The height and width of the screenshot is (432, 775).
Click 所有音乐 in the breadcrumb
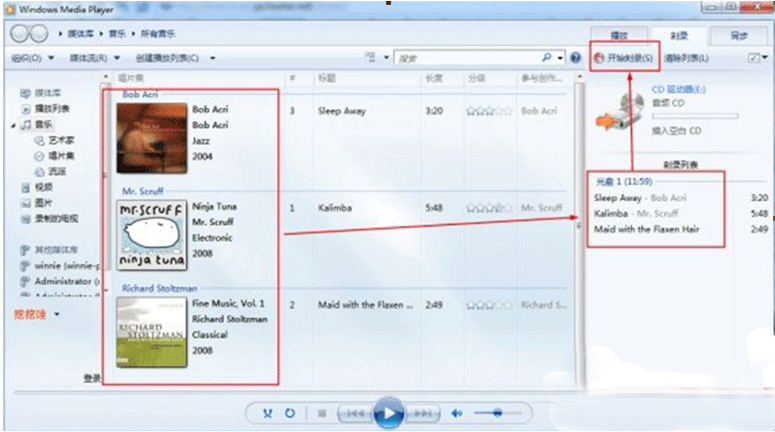tap(158, 34)
